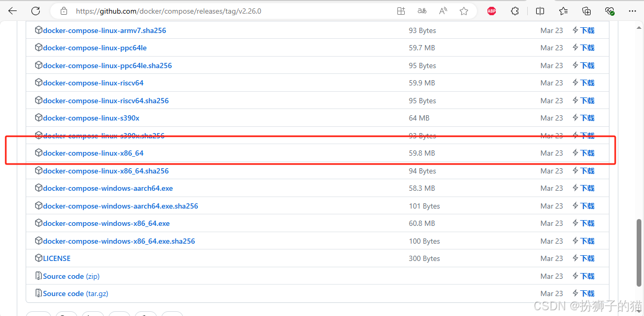
Task: Download docker-compose-linux-x86_64 binary
Action: click(x=93, y=153)
